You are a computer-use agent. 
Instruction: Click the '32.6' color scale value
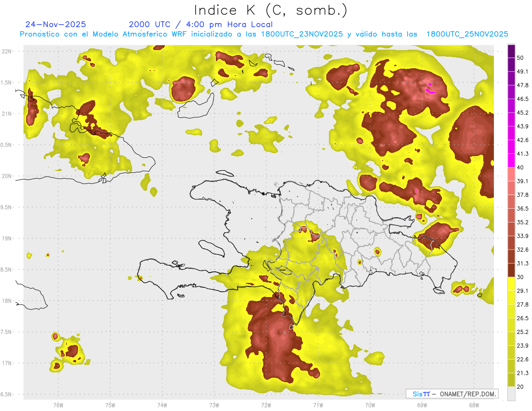523,250
